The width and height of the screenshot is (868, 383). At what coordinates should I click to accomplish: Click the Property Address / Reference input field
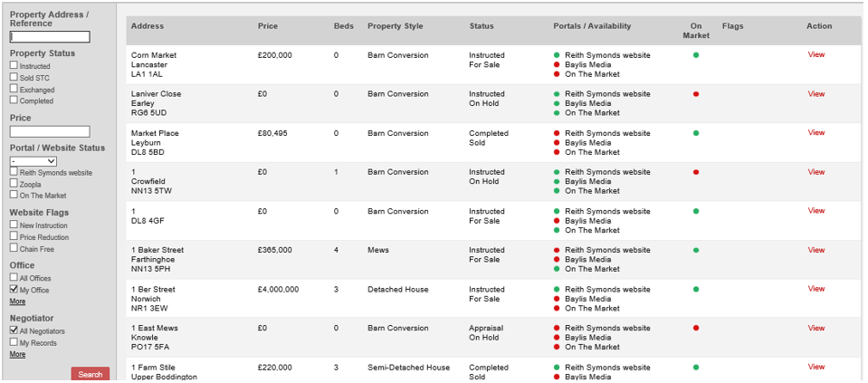coord(50,37)
